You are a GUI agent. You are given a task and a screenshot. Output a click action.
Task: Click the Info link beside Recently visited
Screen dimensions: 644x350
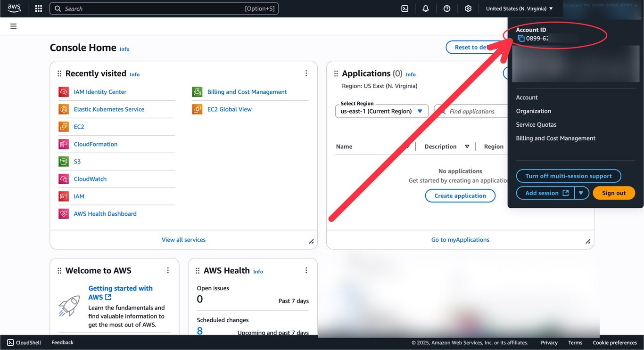tap(135, 74)
